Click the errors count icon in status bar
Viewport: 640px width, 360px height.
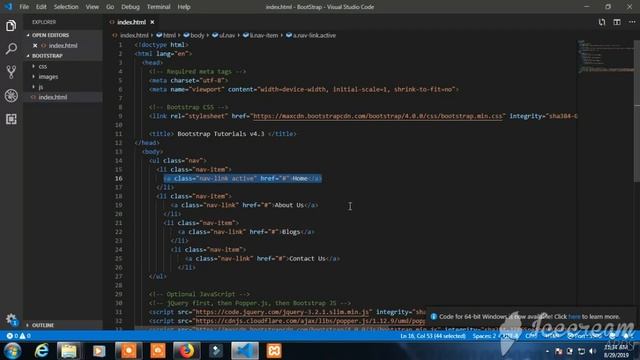tap(9, 336)
